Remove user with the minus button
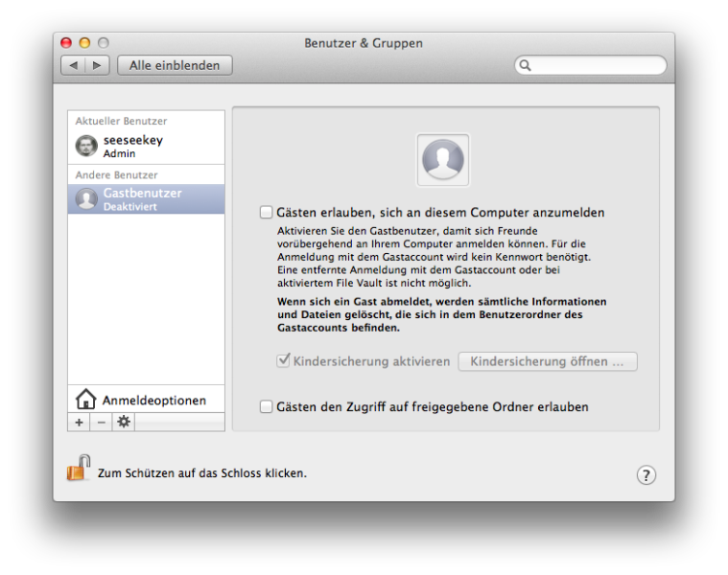The width and height of the screenshot is (728, 575). point(102,422)
